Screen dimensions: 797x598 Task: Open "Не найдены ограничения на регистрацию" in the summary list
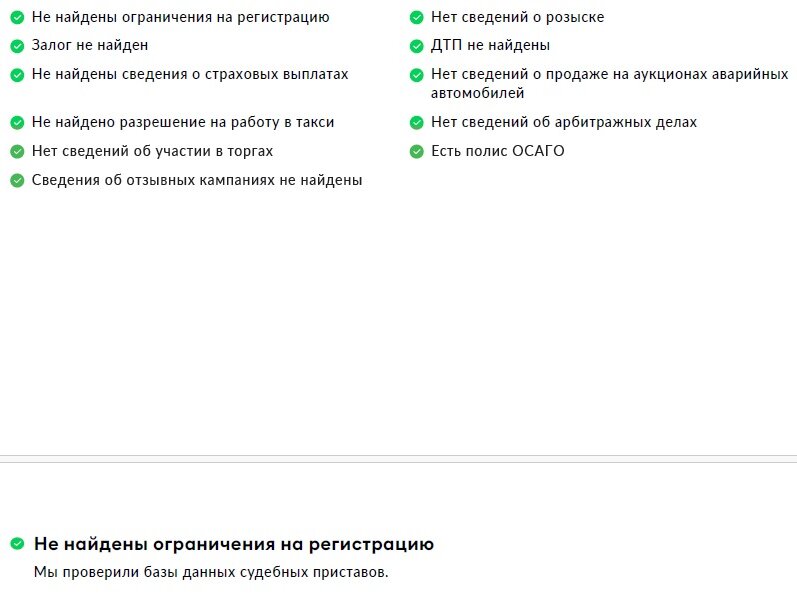click(x=180, y=17)
